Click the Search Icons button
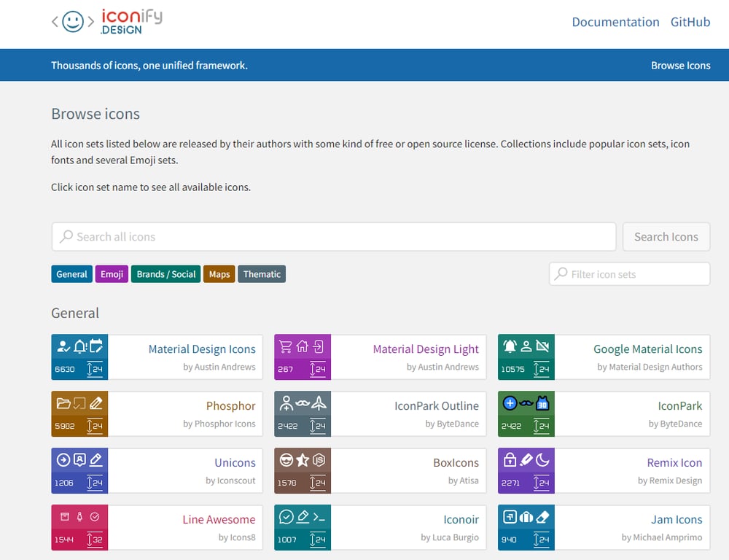 666,237
